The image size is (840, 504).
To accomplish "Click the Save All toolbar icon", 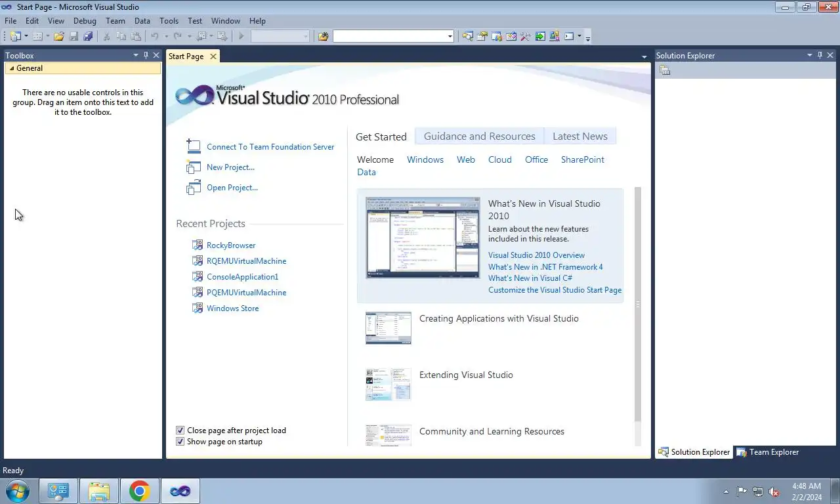I will pyautogui.click(x=88, y=36).
